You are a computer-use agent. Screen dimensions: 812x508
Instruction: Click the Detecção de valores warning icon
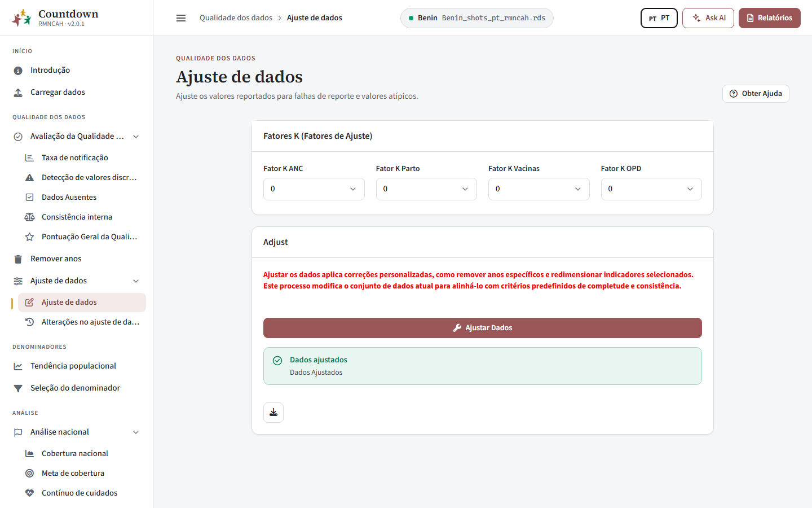pyautogui.click(x=29, y=178)
